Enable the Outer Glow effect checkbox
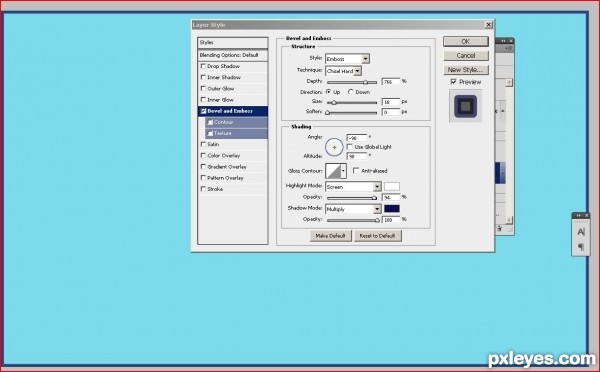The width and height of the screenshot is (600, 372). [203, 88]
